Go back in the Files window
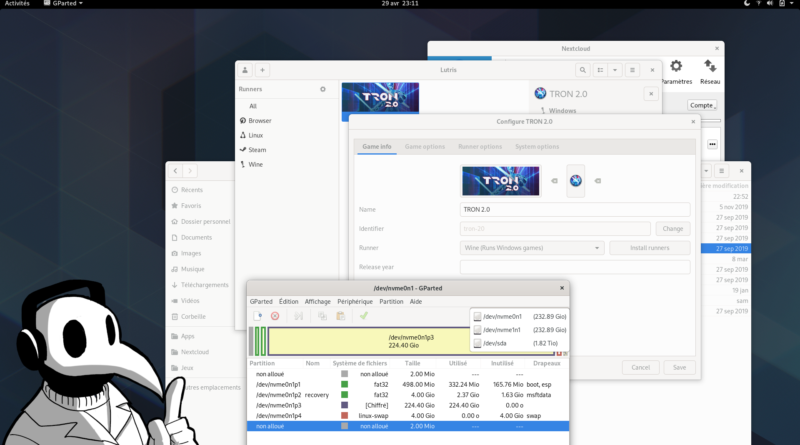The image size is (800, 445). [176, 171]
